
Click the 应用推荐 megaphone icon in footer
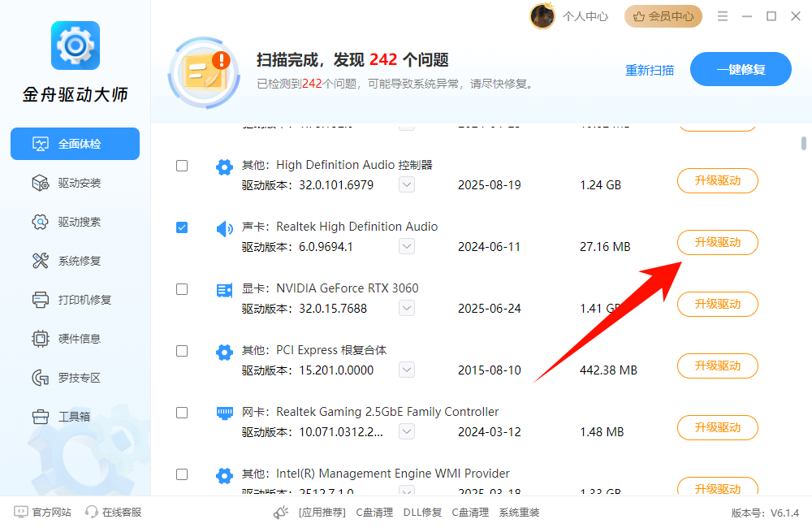281,513
